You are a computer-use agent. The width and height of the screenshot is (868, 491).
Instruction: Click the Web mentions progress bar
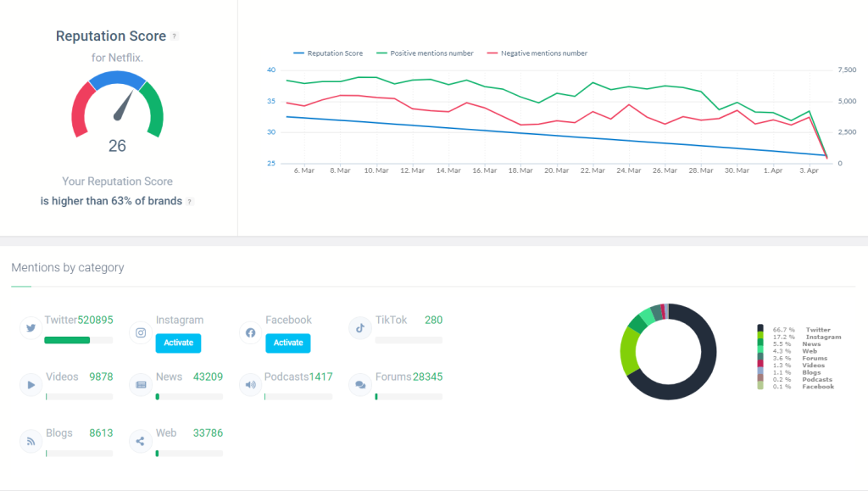[x=189, y=454]
